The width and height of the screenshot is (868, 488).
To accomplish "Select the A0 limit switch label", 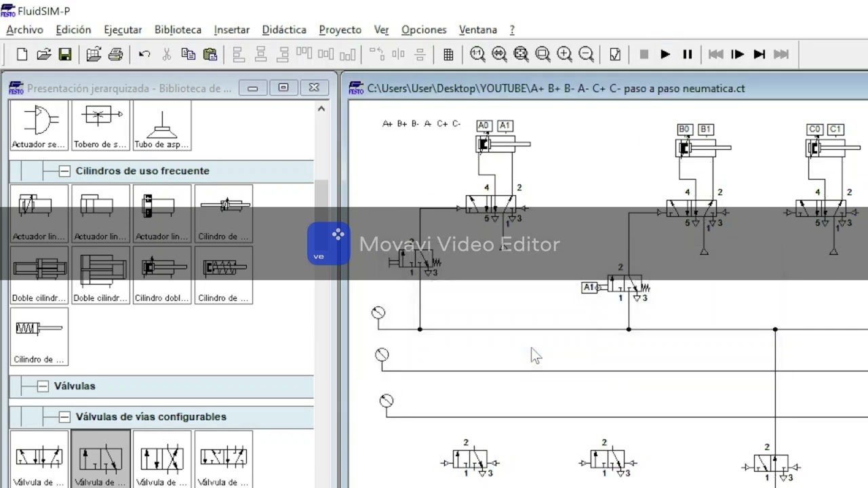I will coord(484,125).
